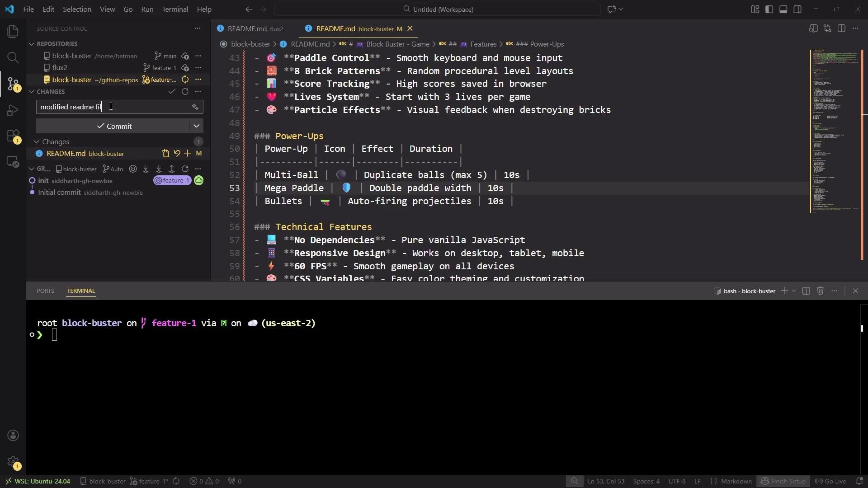Click the editor minimap overview
Viewport: 868px width, 488px height.
(835, 131)
